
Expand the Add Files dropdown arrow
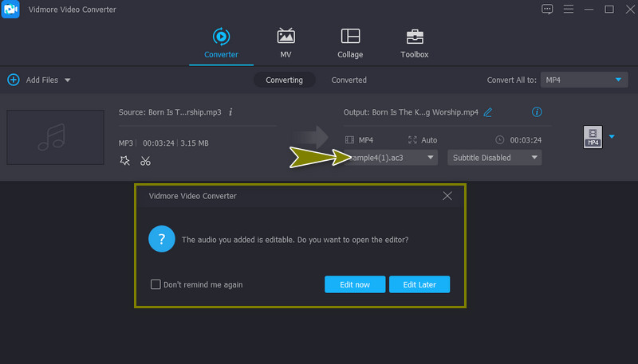(x=68, y=80)
